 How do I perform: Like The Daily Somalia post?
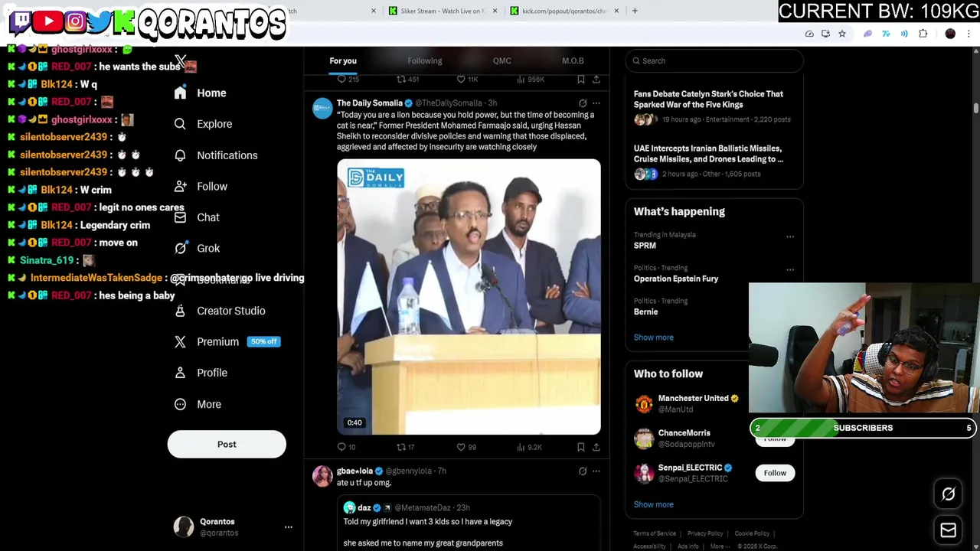pos(461,447)
